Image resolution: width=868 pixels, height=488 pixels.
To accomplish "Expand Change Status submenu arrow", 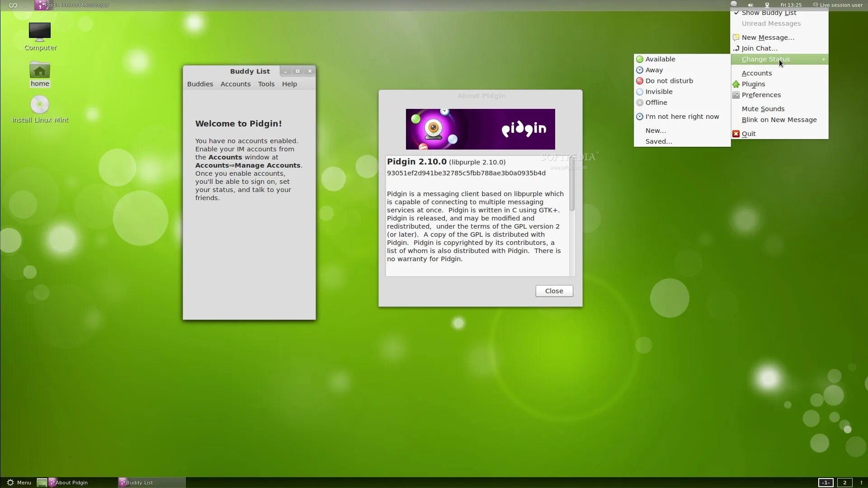I will tap(823, 59).
